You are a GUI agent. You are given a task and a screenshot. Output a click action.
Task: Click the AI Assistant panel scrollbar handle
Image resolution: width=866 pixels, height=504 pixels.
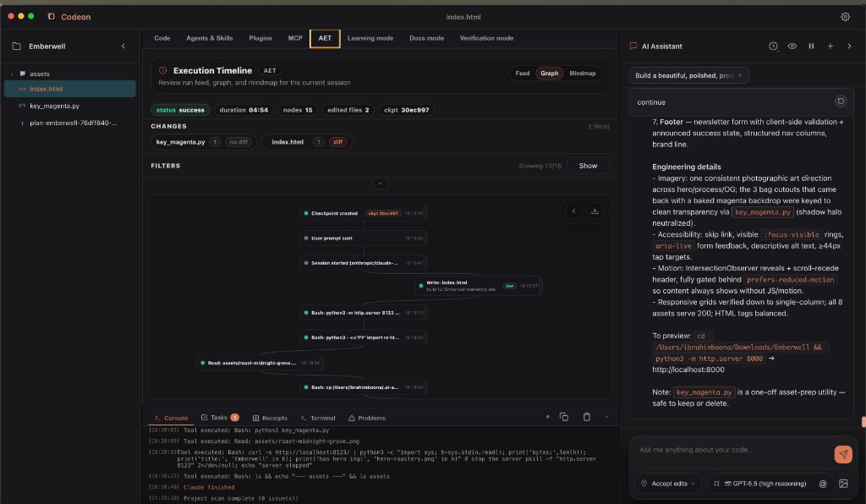(x=863, y=422)
